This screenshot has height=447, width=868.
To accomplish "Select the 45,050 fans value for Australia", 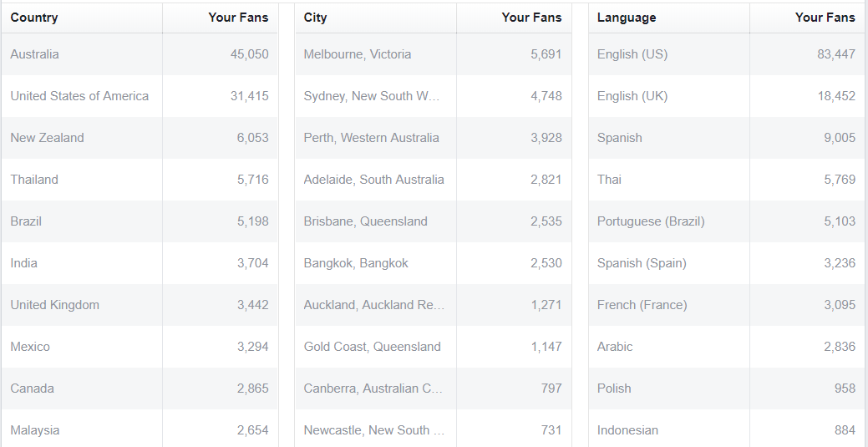I will (x=249, y=54).
